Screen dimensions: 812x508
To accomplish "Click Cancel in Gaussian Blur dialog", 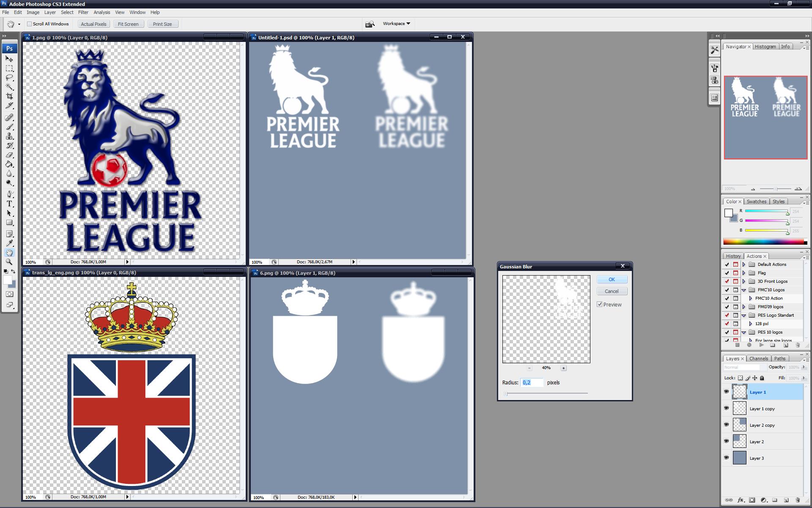I will coord(612,291).
